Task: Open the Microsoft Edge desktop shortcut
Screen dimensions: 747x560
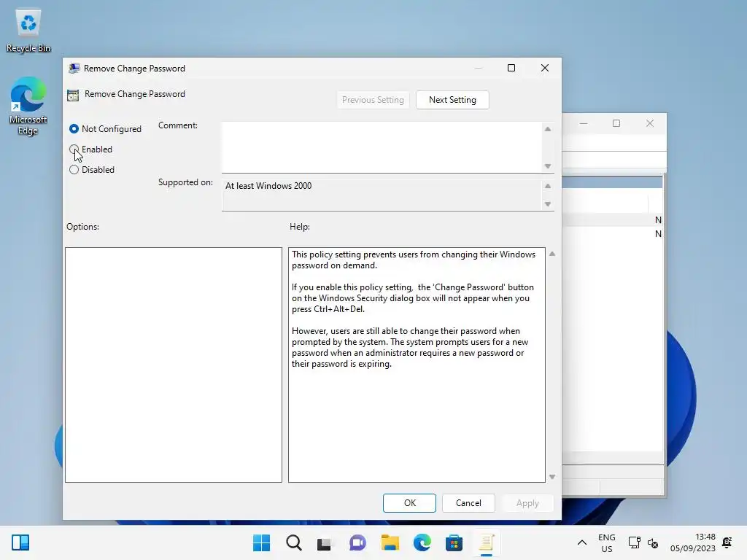Action: pyautogui.click(x=28, y=106)
